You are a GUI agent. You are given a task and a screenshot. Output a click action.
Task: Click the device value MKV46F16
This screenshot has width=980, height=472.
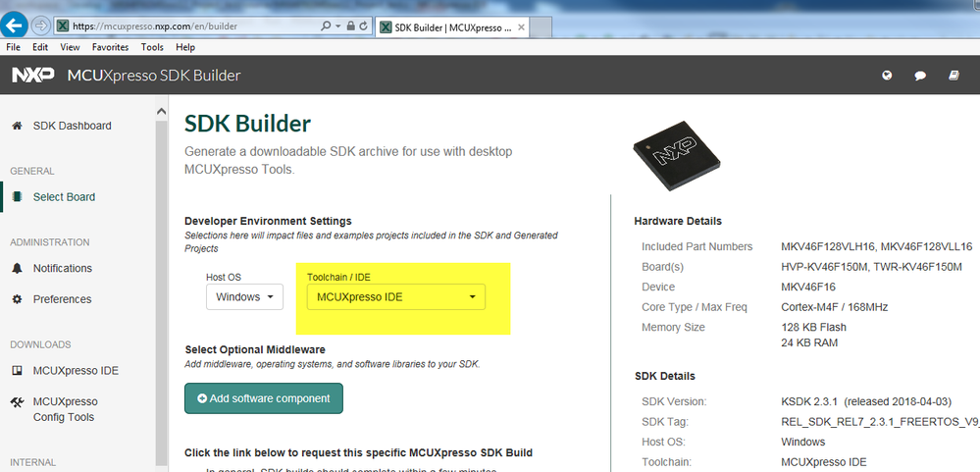point(808,287)
